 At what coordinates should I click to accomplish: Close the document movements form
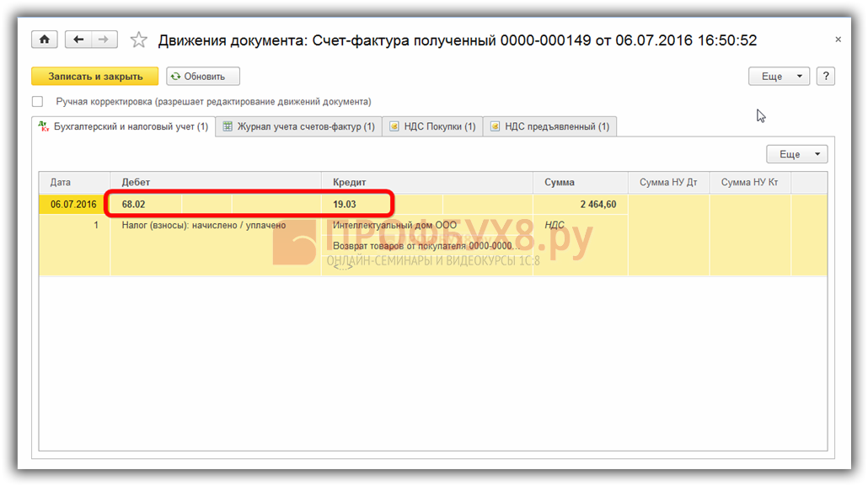tap(838, 40)
